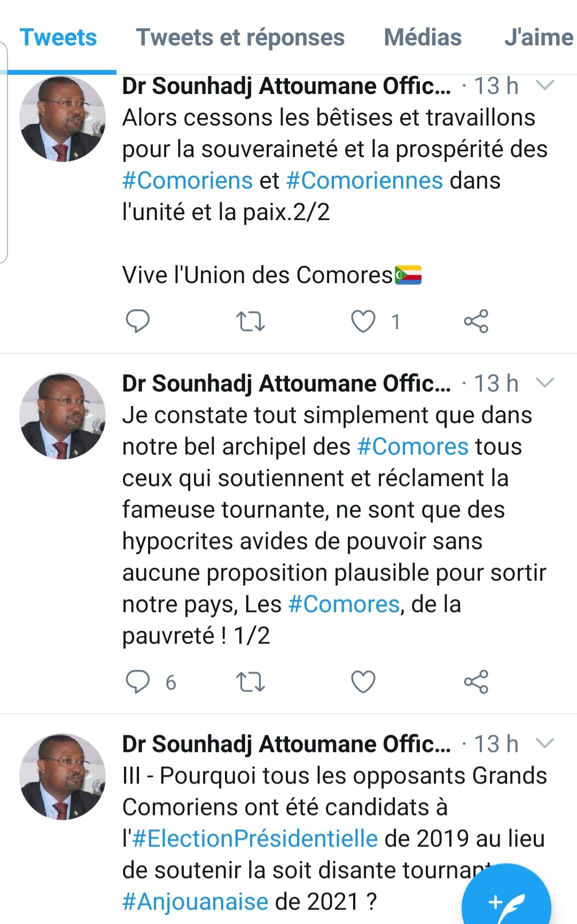Reply to the 'Alors cessons les bêtises' tweet

coord(137,321)
